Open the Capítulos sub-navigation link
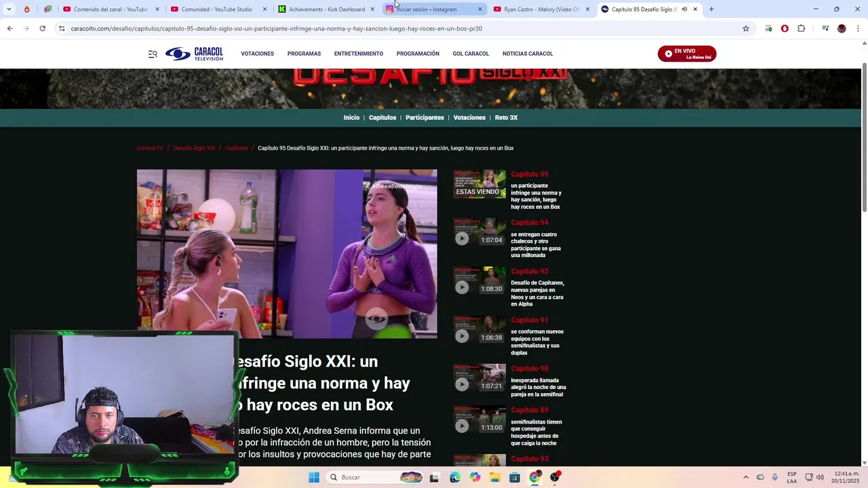The height and width of the screenshot is (488, 868). point(382,117)
